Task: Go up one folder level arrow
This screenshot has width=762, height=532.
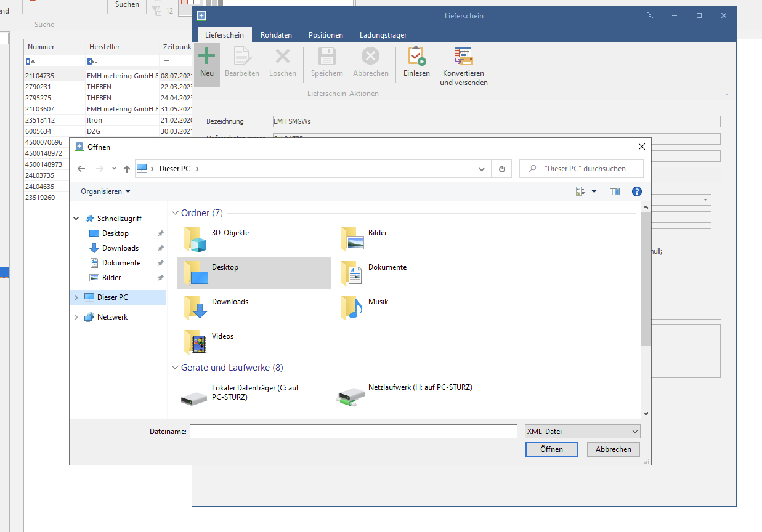Action: 127,169
